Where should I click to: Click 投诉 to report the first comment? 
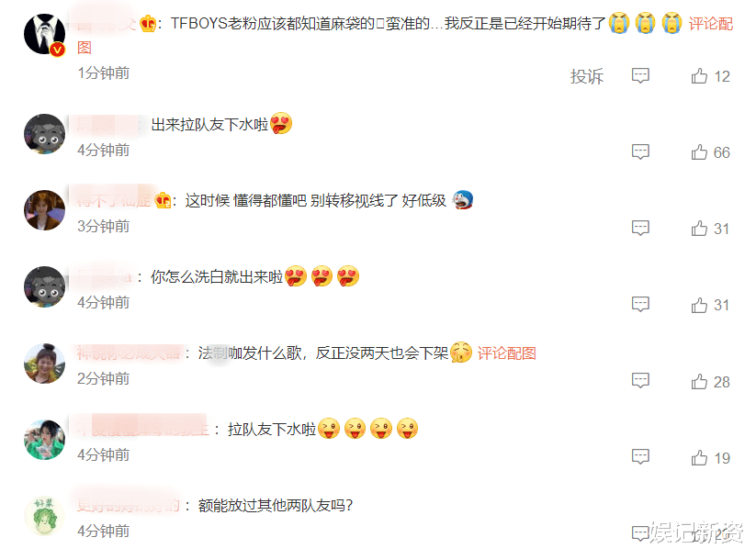point(587,76)
